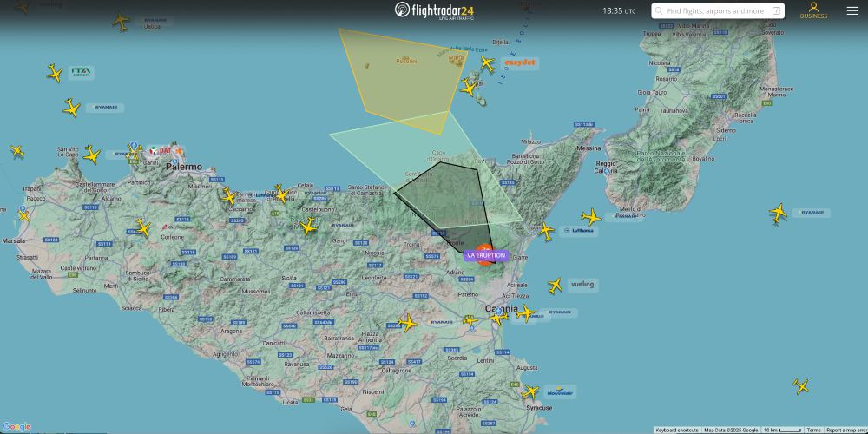Click the 13:35 UTC clock
Viewport: 868px width, 434px height.
(619, 11)
